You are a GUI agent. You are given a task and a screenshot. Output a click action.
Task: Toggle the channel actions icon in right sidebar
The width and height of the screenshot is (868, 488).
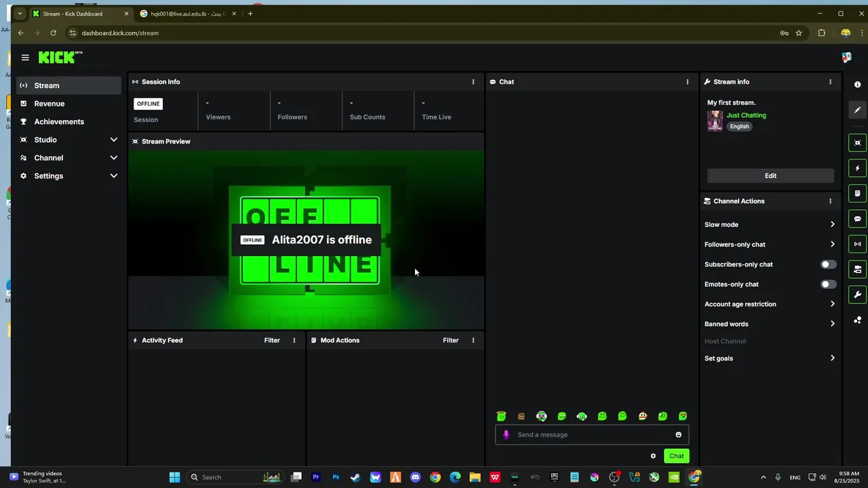[857, 269]
